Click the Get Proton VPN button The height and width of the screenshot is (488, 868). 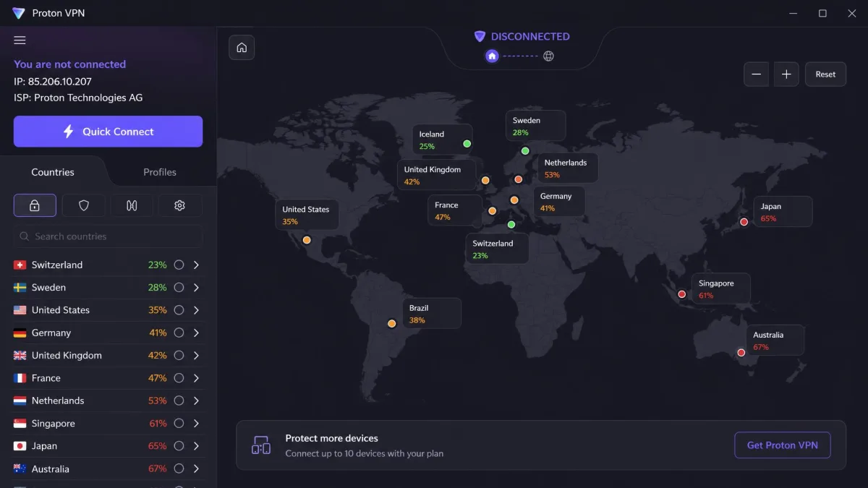click(783, 445)
